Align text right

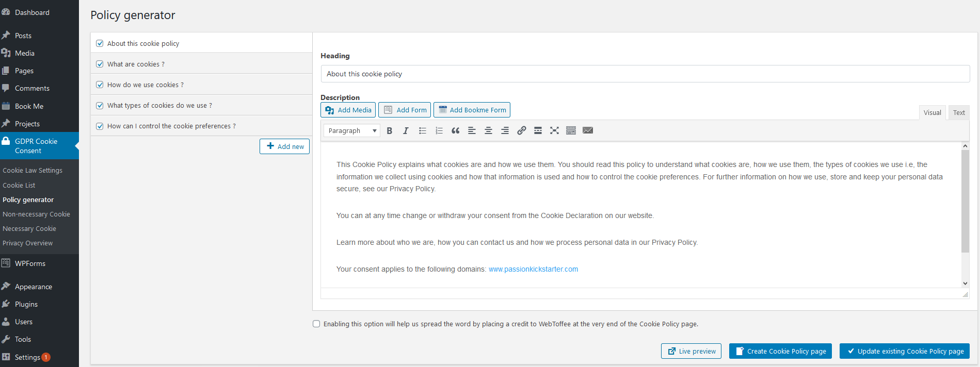(x=505, y=130)
